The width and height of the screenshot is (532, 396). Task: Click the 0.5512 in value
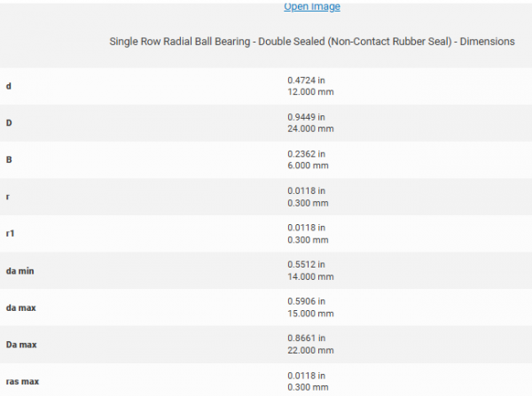[x=307, y=264]
